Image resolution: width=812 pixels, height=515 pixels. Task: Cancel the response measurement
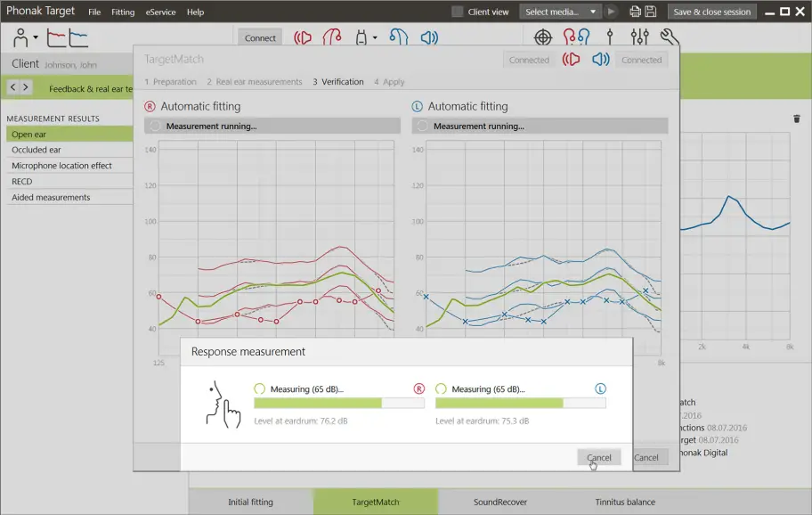point(598,456)
